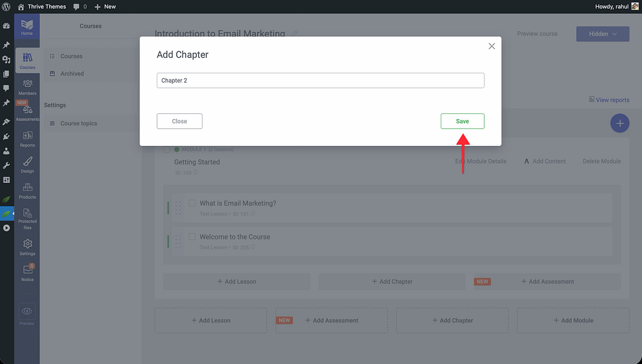Image resolution: width=642 pixels, height=364 pixels.
Task: Open the Settings gear in Thrive sidebar
Action: click(x=28, y=246)
